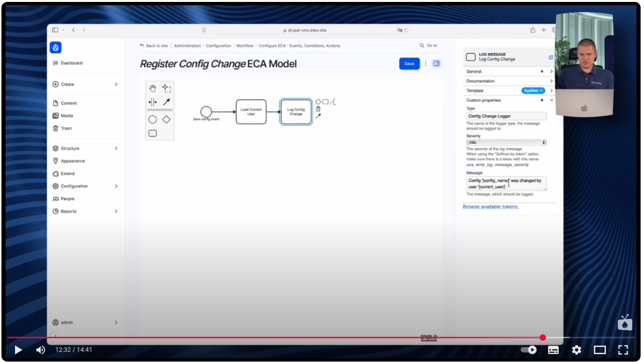Screen dimensions: 644x362
Task: Click inside the Message text field
Action: click(x=506, y=183)
